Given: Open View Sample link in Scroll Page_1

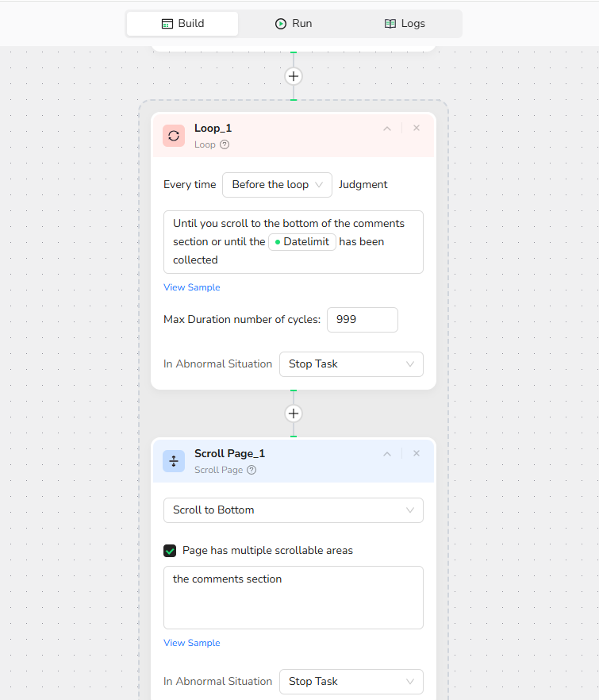Looking at the screenshot, I should [x=192, y=643].
